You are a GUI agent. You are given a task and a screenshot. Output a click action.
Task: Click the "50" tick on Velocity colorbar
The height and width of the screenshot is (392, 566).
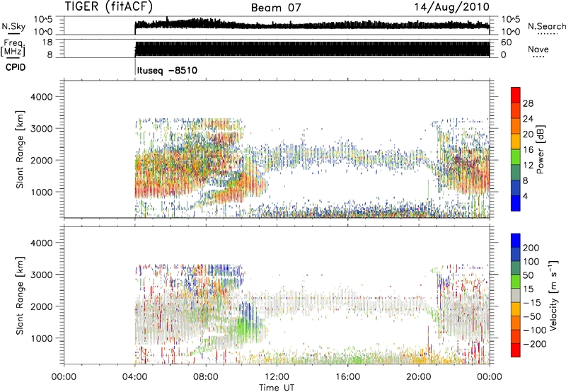coord(528,275)
